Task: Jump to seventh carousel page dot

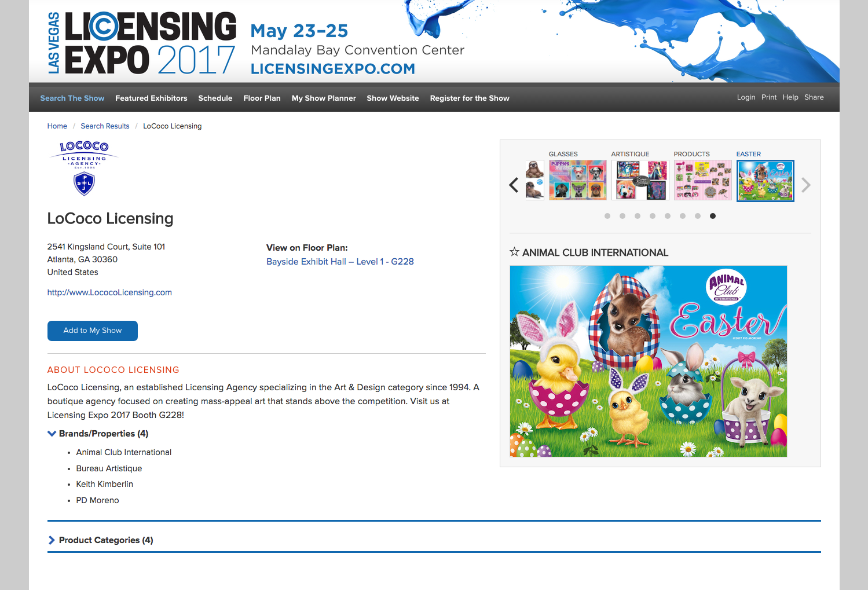Action: (698, 216)
